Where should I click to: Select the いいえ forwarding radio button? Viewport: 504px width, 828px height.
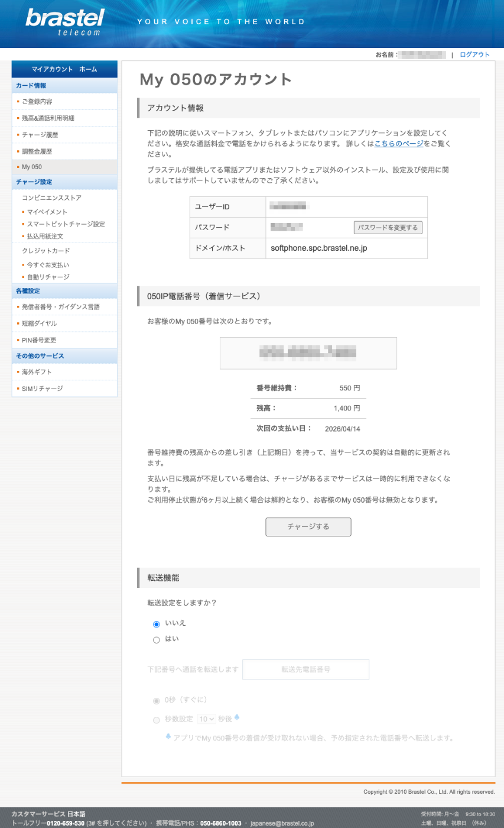(156, 624)
